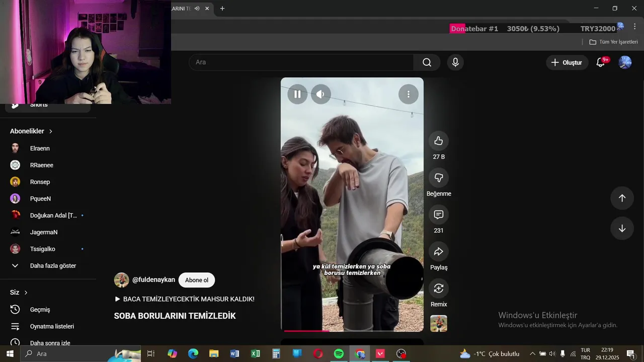Image resolution: width=644 pixels, height=362 pixels.
Task: Open Task View on the taskbar
Action: (150, 354)
